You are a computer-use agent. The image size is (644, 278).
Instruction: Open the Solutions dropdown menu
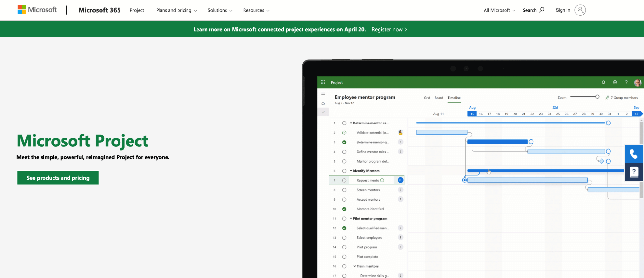pyautogui.click(x=220, y=10)
